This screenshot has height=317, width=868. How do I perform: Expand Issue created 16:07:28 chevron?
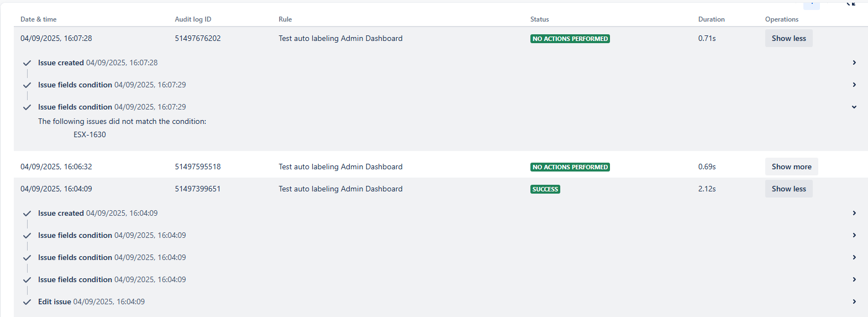pyautogui.click(x=854, y=63)
